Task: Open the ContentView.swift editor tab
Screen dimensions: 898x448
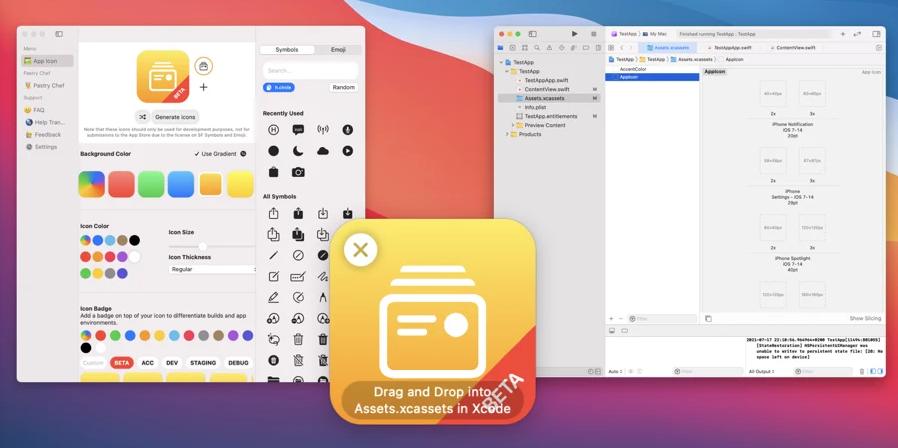Action: coord(791,48)
